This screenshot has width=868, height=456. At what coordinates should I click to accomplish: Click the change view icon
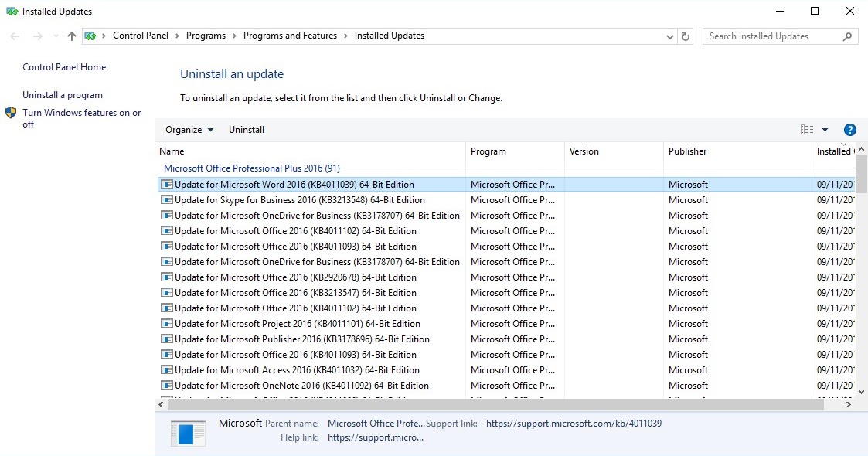click(x=807, y=130)
